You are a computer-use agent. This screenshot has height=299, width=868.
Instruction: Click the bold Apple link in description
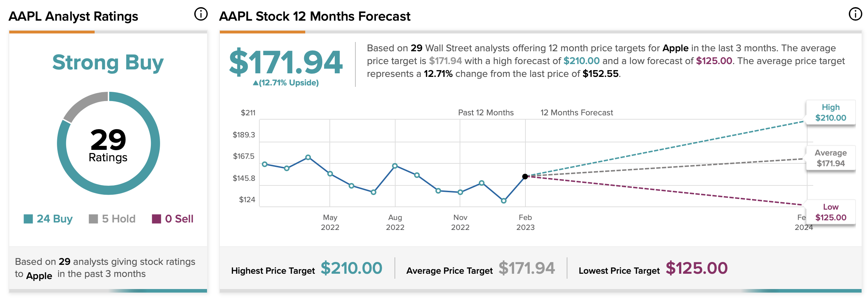click(675, 48)
